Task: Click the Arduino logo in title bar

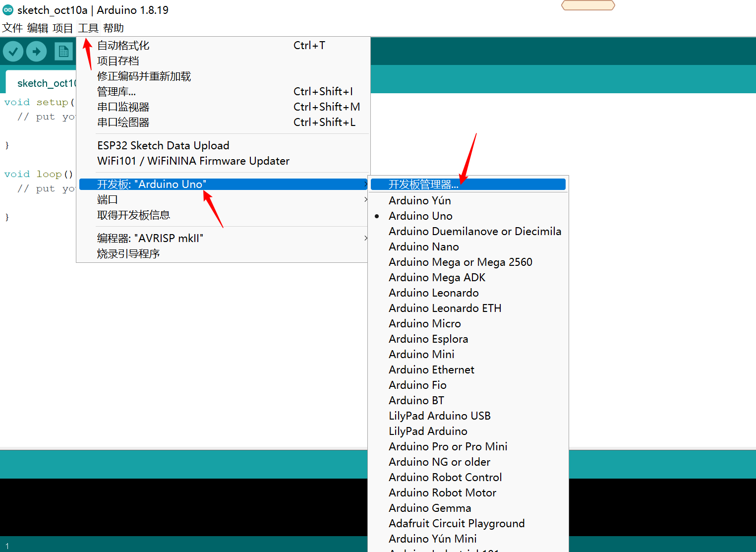Action: [8, 9]
